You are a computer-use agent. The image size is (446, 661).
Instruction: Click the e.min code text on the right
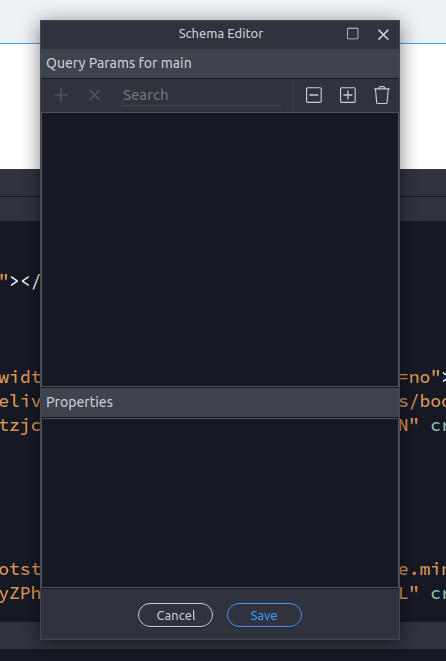[422, 570]
